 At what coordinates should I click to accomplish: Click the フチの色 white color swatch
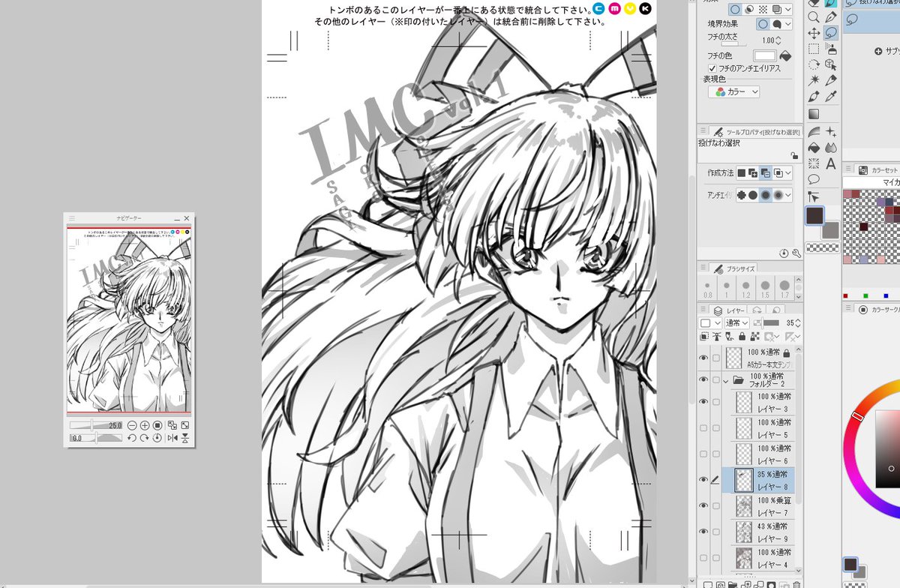[x=765, y=55]
